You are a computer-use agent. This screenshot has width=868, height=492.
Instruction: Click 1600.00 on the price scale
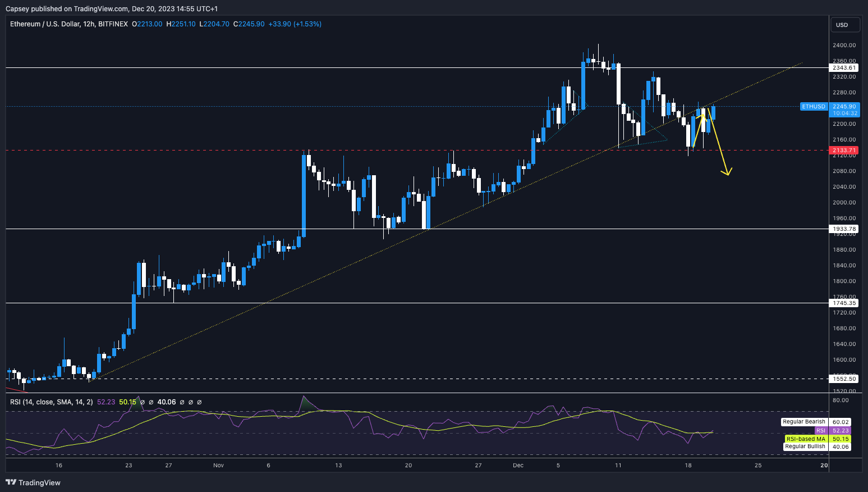coord(844,359)
